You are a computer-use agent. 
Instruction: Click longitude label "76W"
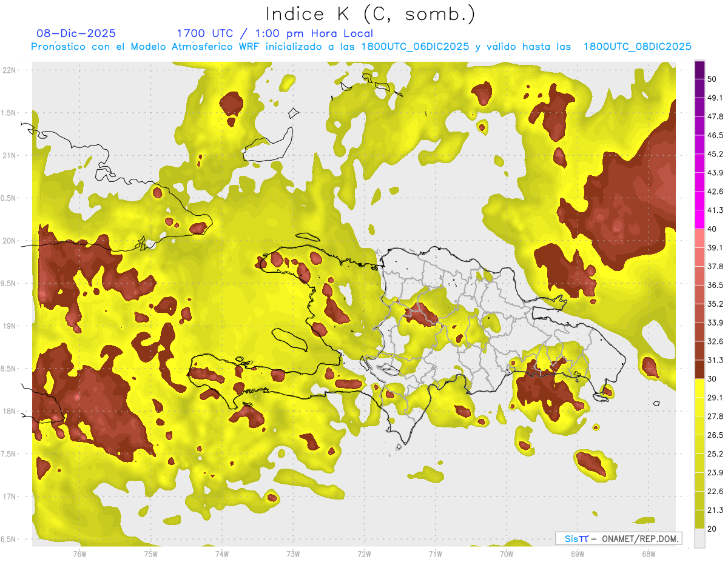[x=79, y=554]
